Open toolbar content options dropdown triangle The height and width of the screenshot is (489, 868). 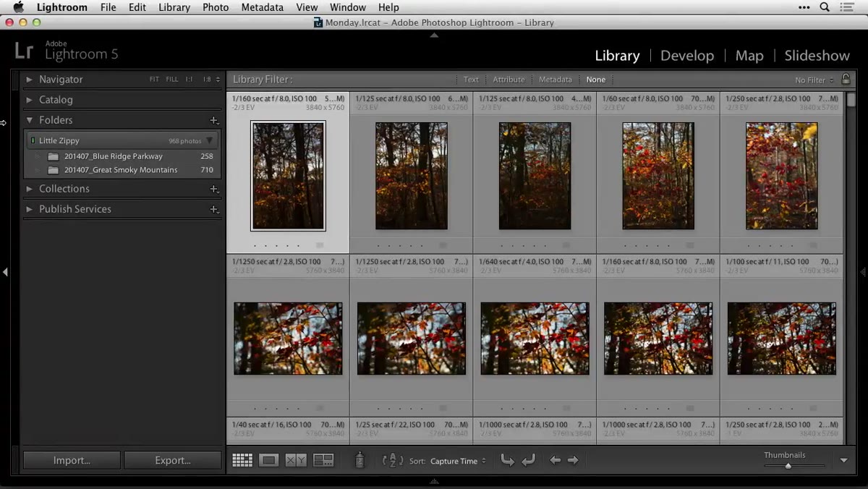[843, 460]
